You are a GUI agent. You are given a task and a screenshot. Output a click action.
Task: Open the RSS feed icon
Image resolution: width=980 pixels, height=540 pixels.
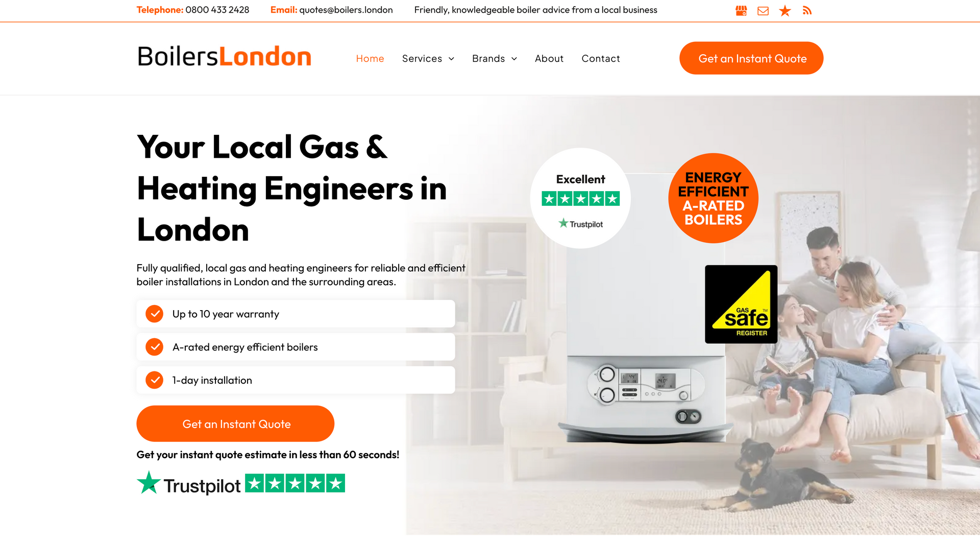(x=807, y=11)
